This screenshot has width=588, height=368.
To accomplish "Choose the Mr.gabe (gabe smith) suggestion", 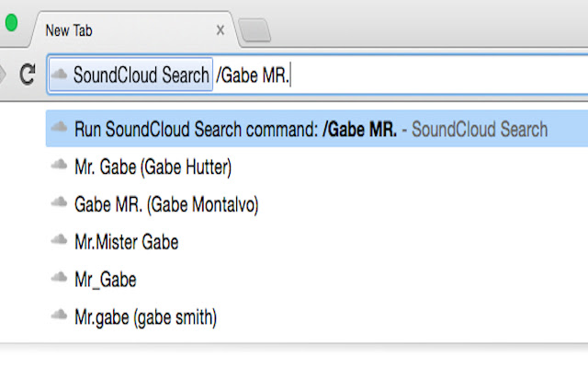I will coord(145,317).
